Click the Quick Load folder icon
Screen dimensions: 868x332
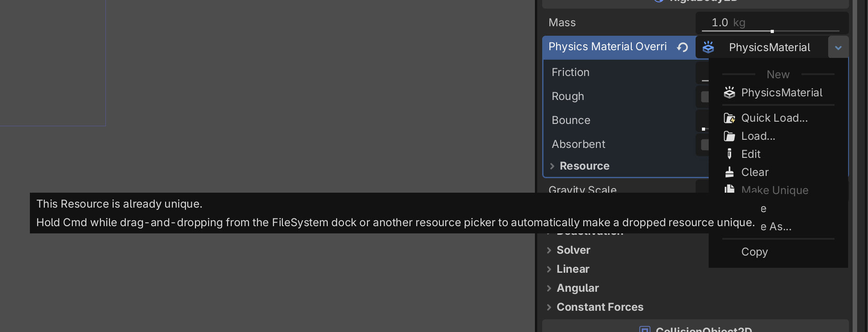tap(729, 118)
